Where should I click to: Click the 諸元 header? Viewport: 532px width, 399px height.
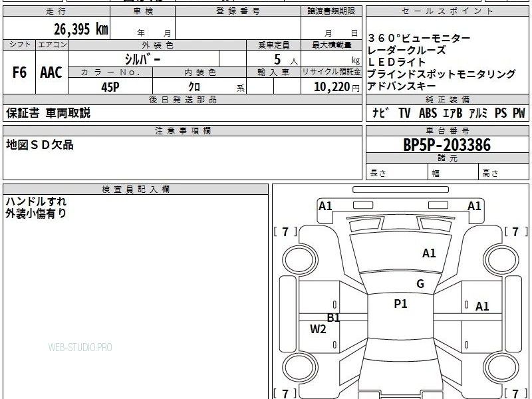(x=447, y=158)
